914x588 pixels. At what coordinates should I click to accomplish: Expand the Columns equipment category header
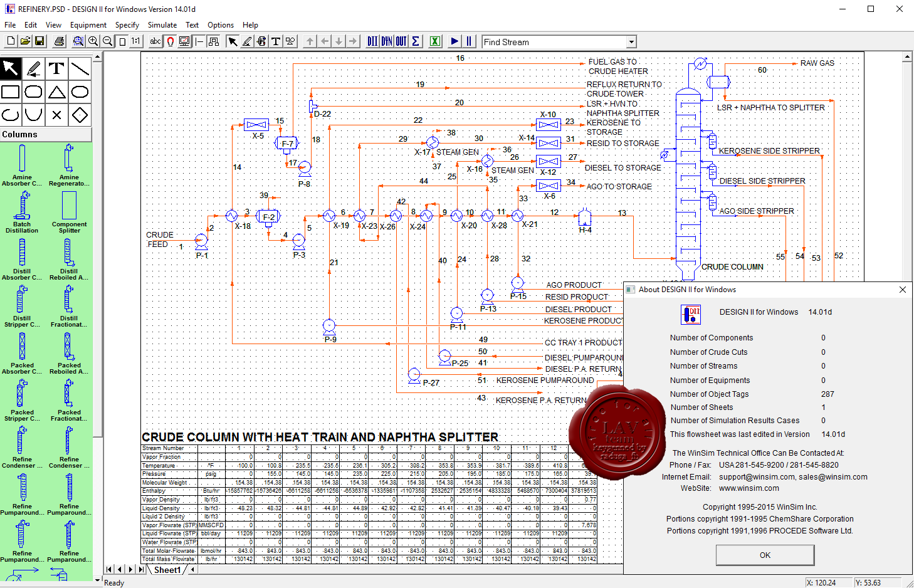(46, 134)
